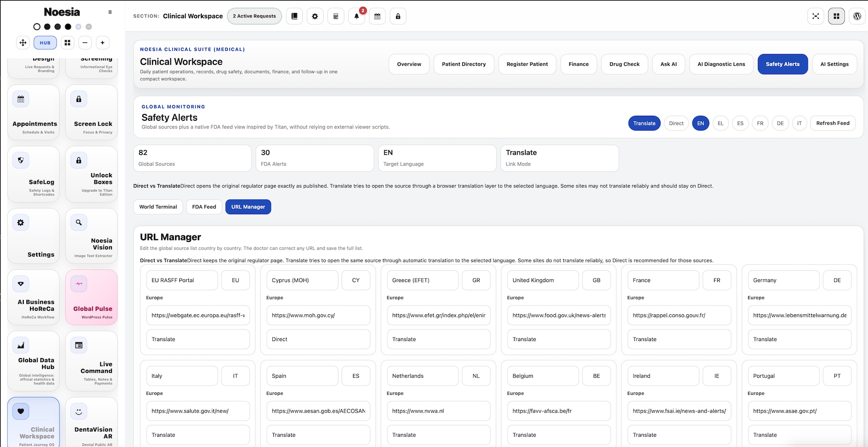
Task: Click the padlock icon in top toolbar
Action: (398, 16)
